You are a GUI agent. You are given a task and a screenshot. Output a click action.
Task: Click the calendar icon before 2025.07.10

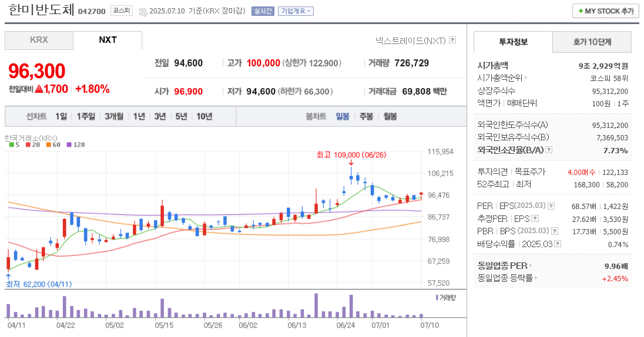143,12
